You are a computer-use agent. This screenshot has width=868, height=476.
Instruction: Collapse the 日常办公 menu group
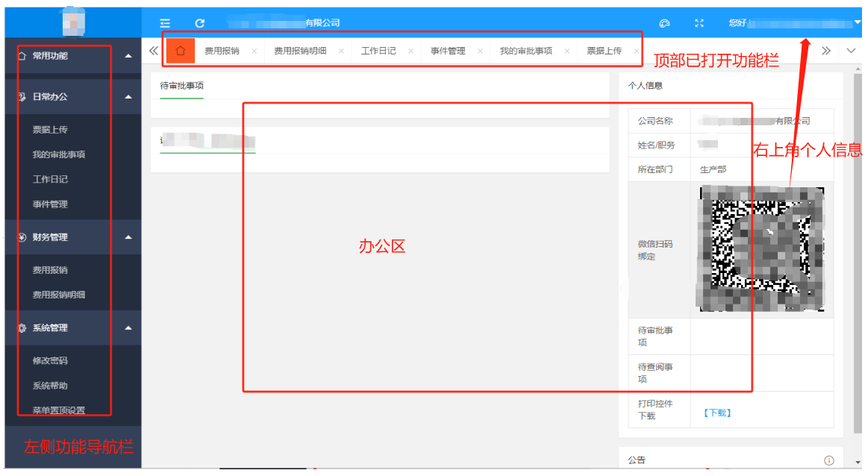pyautogui.click(x=128, y=97)
